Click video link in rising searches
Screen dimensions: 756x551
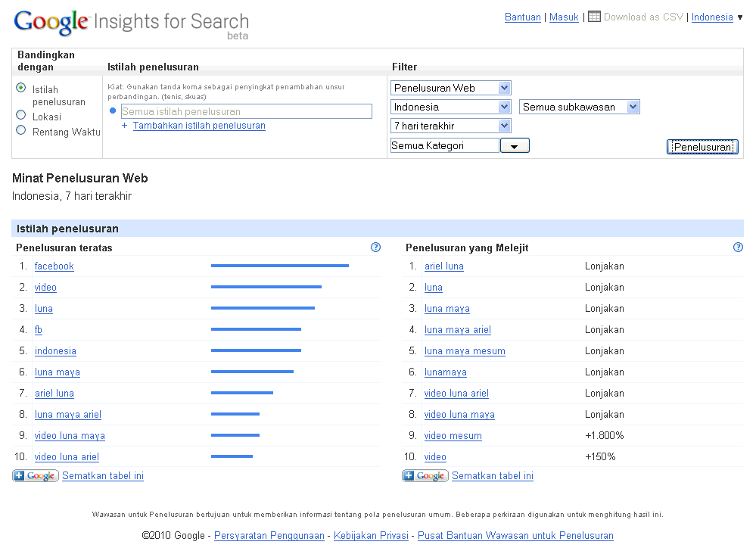click(435, 457)
